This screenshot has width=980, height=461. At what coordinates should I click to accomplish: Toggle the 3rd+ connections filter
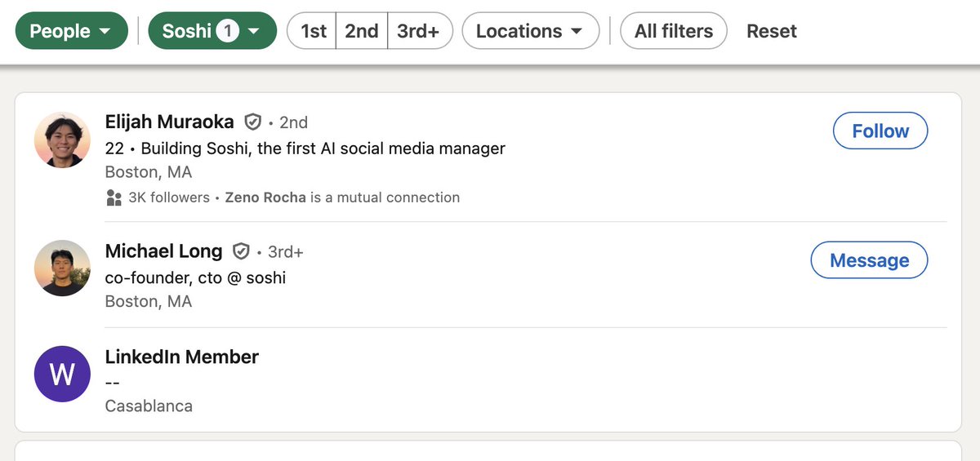click(x=420, y=31)
